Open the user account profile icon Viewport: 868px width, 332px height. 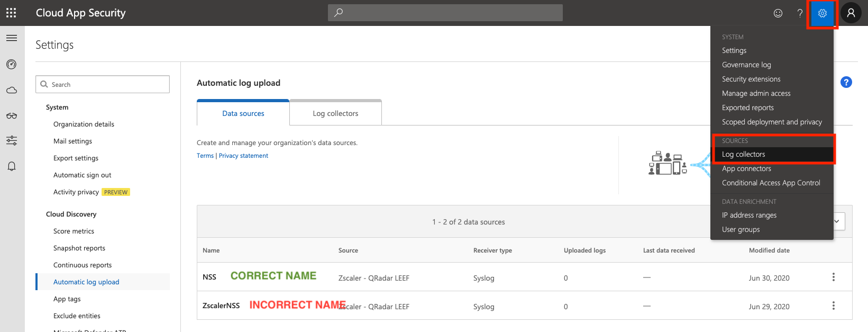coord(851,13)
